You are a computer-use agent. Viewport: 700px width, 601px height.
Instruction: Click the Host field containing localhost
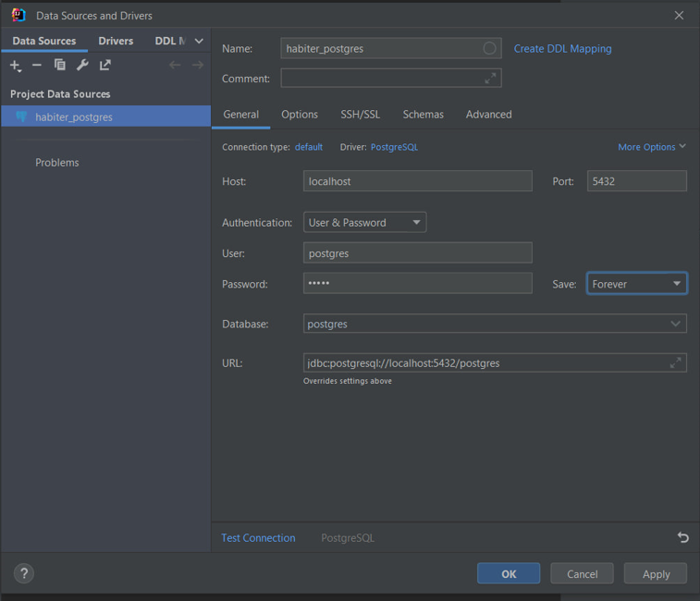coord(417,181)
